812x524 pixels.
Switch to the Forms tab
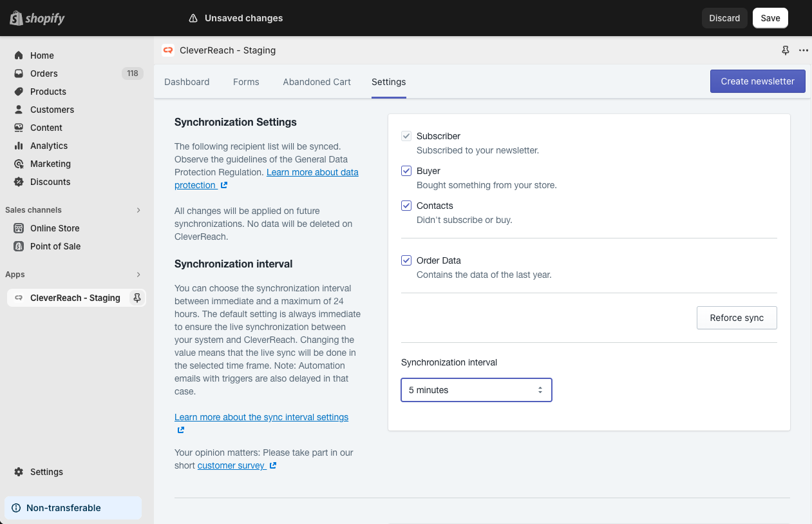click(x=246, y=82)
